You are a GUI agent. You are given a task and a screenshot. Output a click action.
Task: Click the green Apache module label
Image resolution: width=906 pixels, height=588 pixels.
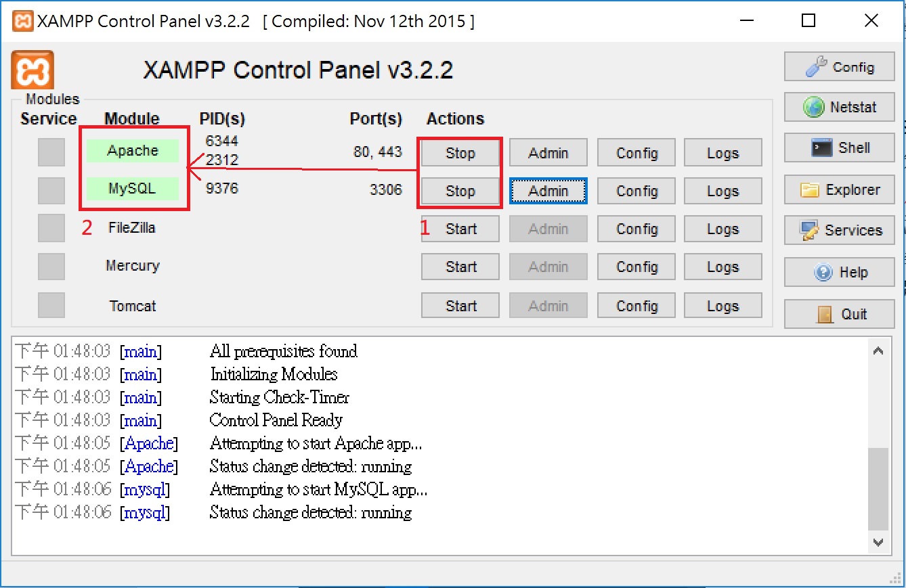click(x=133, y=151)
